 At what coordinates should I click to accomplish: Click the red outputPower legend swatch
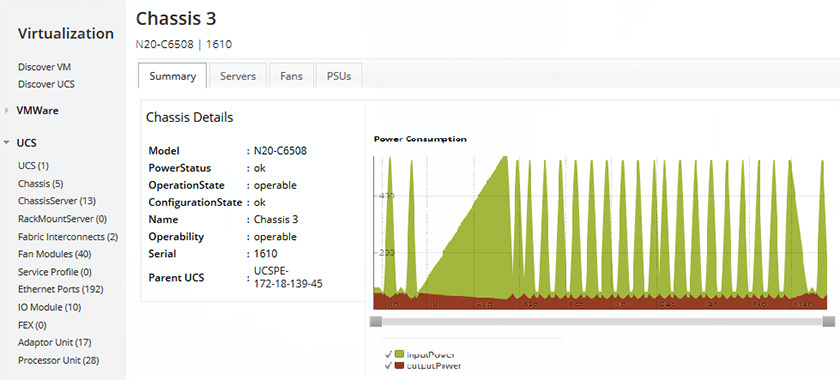click(x=399, y=366)
